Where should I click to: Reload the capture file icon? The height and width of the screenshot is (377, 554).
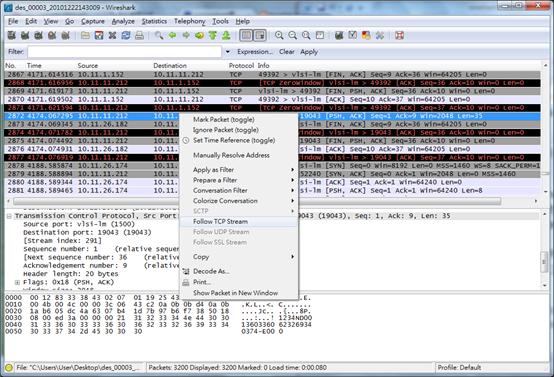click(x=126, y=35)
